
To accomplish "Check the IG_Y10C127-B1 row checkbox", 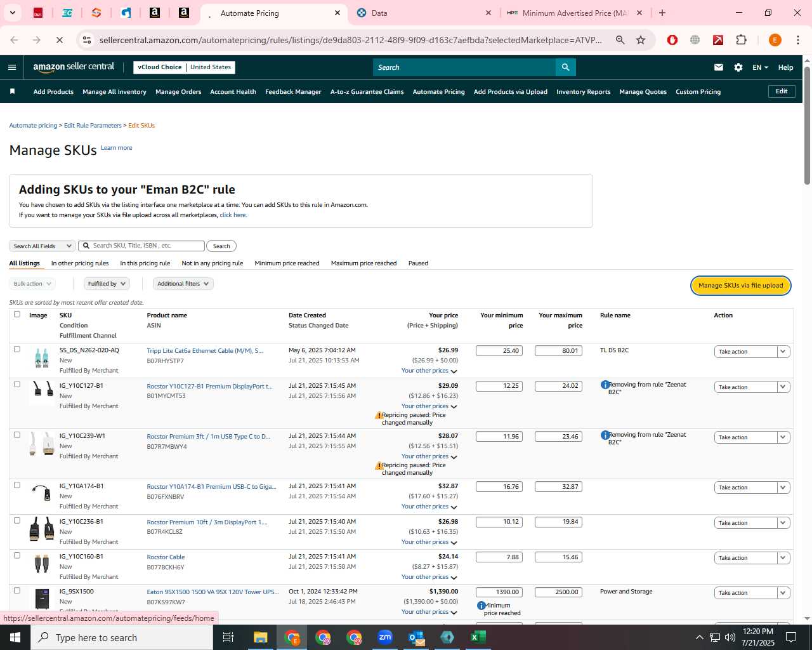I will click(17, 385).
